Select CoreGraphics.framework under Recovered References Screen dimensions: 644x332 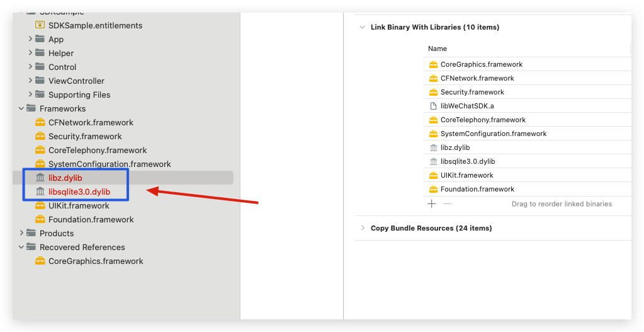[x=96, y=261]
